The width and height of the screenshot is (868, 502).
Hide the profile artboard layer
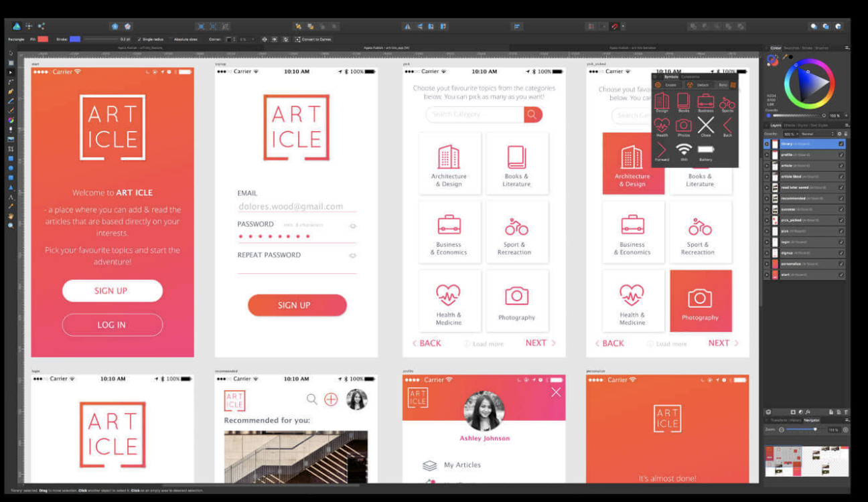(841, 155)
